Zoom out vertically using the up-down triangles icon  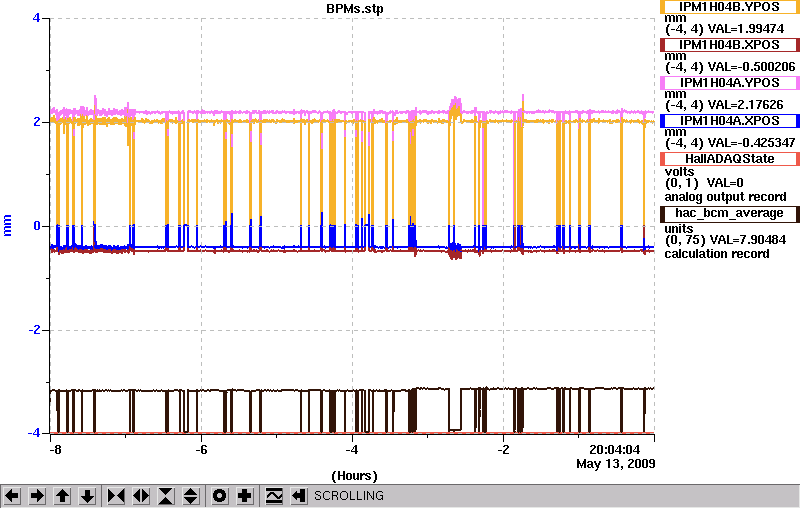point(191,496)
